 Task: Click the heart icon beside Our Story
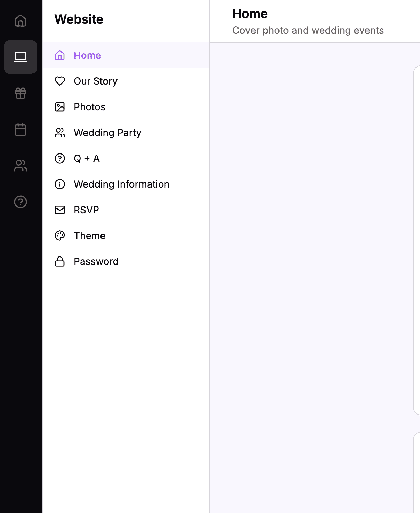(60, 81)
